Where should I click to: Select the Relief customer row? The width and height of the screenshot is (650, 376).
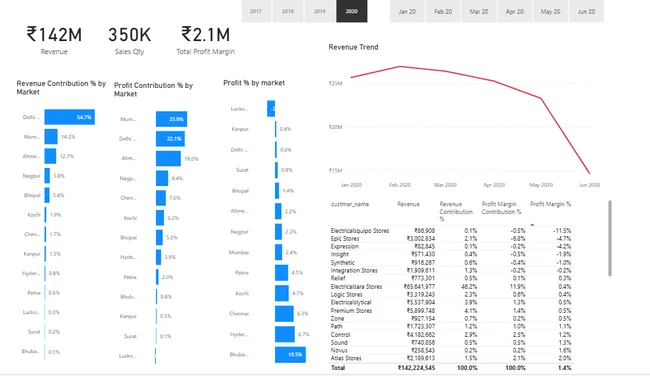tap(451, 278)
